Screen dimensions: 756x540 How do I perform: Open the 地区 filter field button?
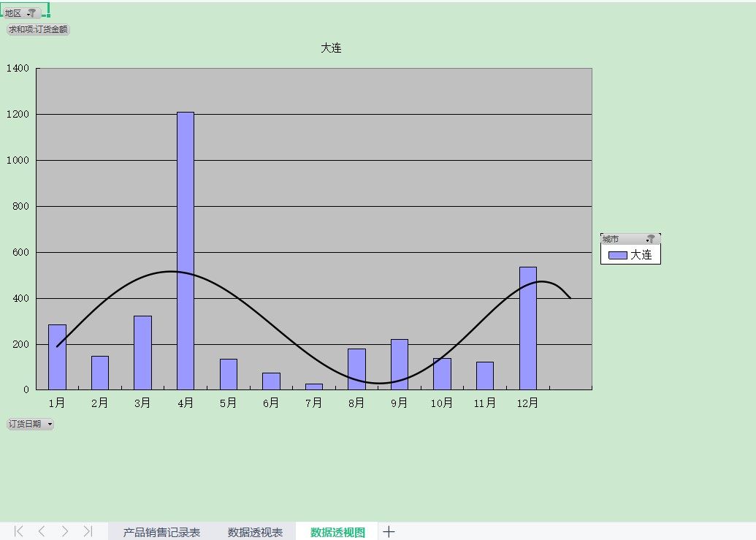(21, 13)
